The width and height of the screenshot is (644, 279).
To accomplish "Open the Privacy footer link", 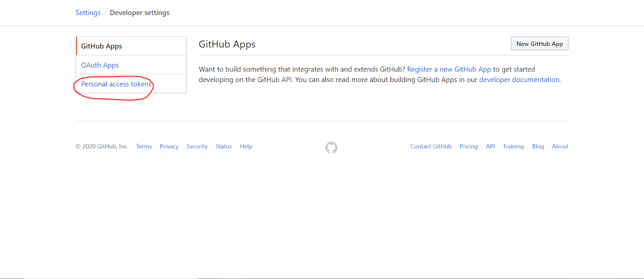I will click(169, 146).
